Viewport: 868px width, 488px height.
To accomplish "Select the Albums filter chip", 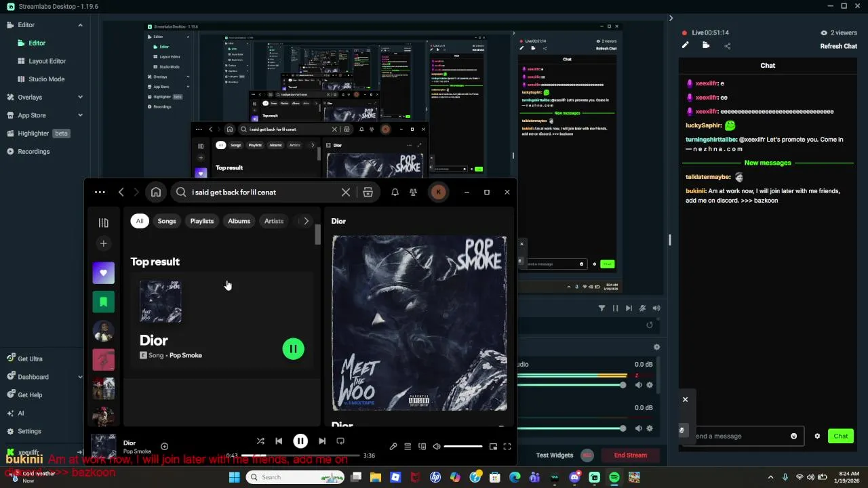I will coord(239,221).
